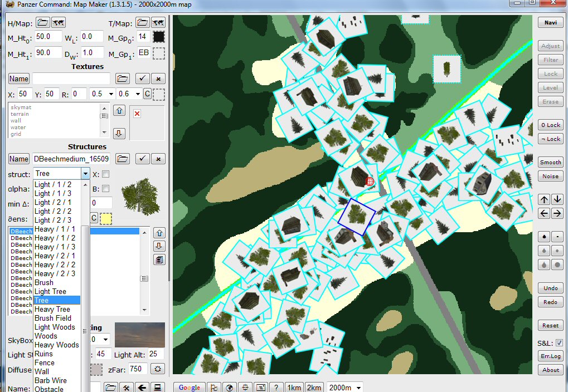Screen dimensions: 568x392
Task: Select small black droplet brush
Action: click(x=544, y=237)
